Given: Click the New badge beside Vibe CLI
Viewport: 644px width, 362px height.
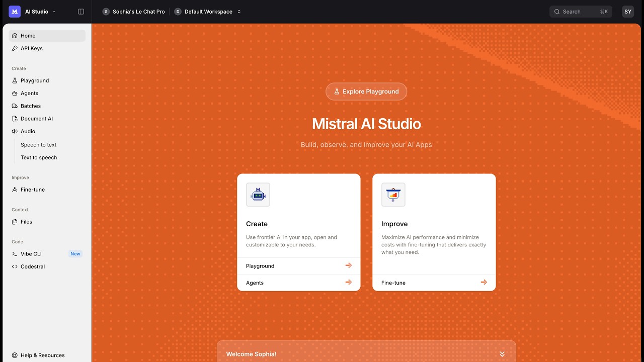Looking at the screenshot, I should click(75, 254).
